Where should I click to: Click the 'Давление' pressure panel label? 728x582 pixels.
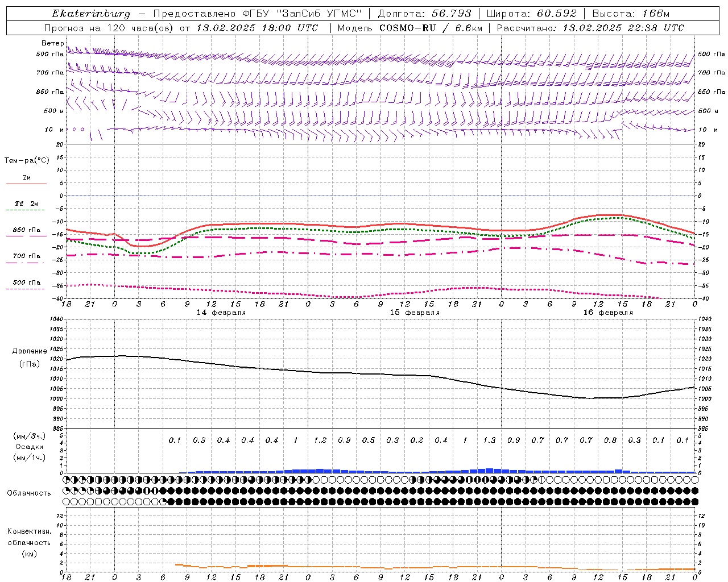30,351
